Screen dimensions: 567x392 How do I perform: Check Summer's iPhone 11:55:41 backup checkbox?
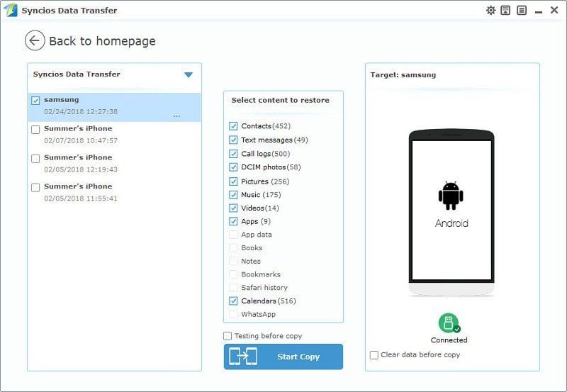[x=35, y=187]
